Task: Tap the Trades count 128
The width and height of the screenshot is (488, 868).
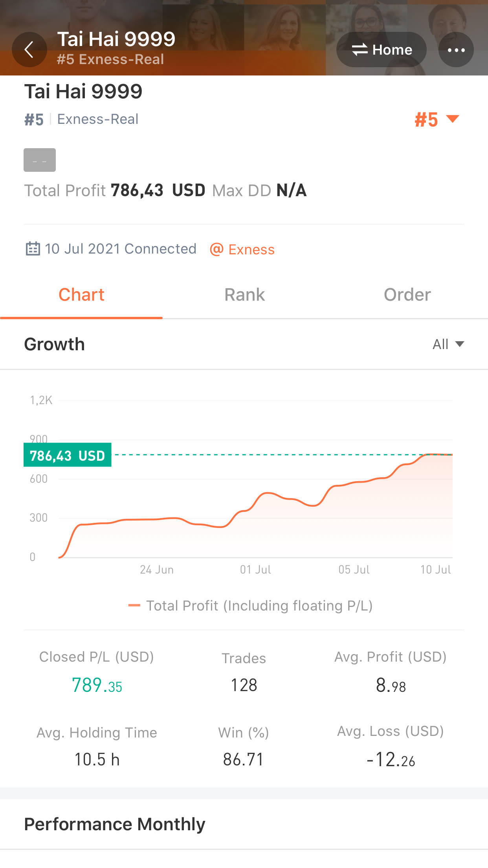Action: (x=244, y=685)
